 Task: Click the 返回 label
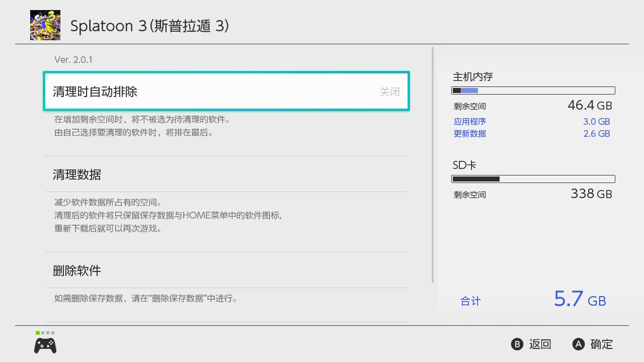(x=540, y=344)
